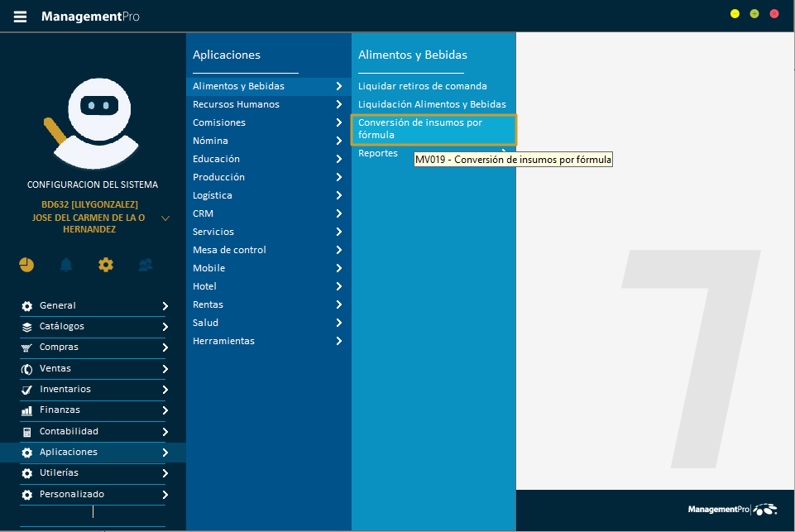Open the Producción submenu
Viewport: 795px width, 532px height.
(269, 178)
